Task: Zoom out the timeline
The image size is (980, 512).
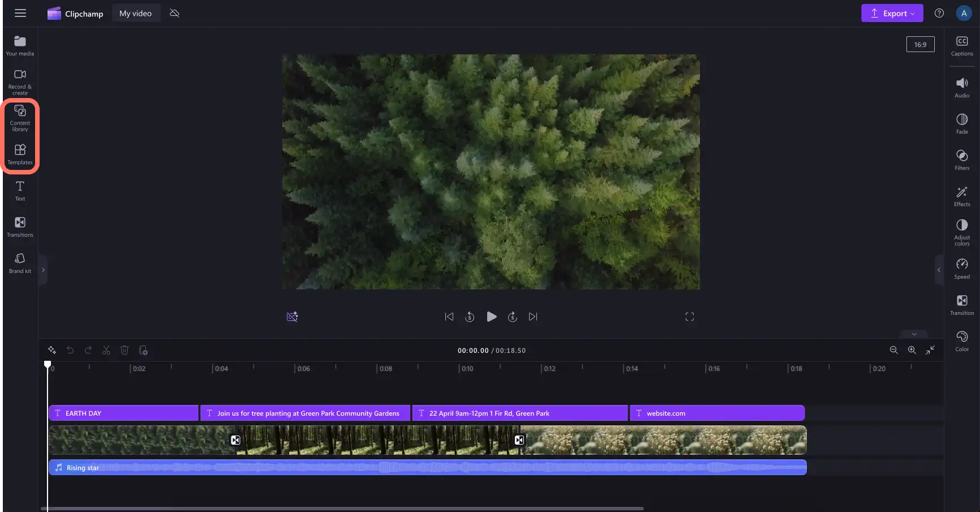Action: coord(894,350)
